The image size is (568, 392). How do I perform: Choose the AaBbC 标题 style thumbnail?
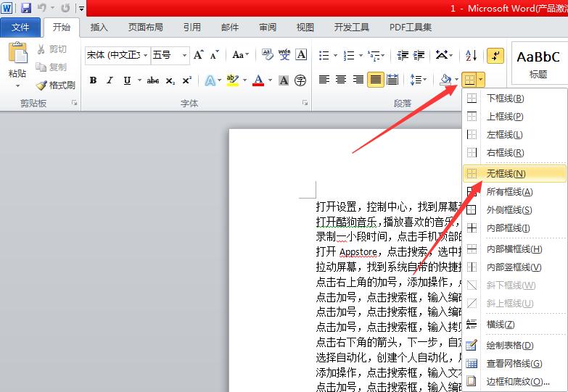(538, 63)
